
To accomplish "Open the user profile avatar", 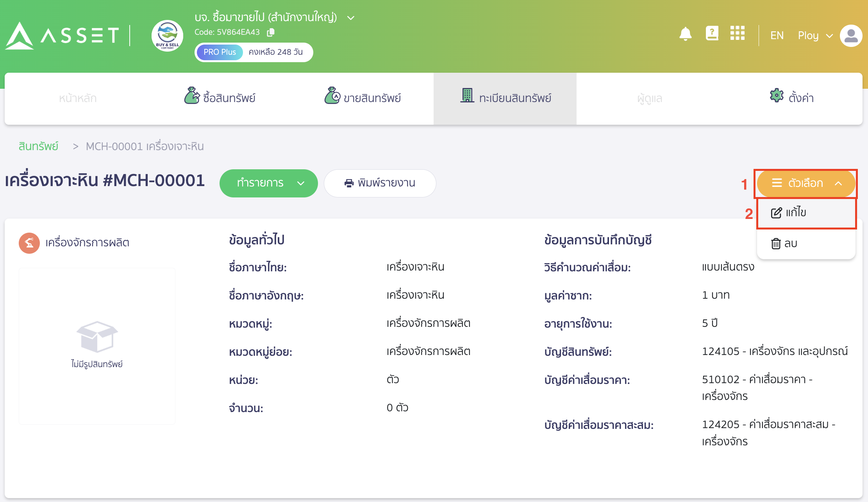I will click(851, 36).
